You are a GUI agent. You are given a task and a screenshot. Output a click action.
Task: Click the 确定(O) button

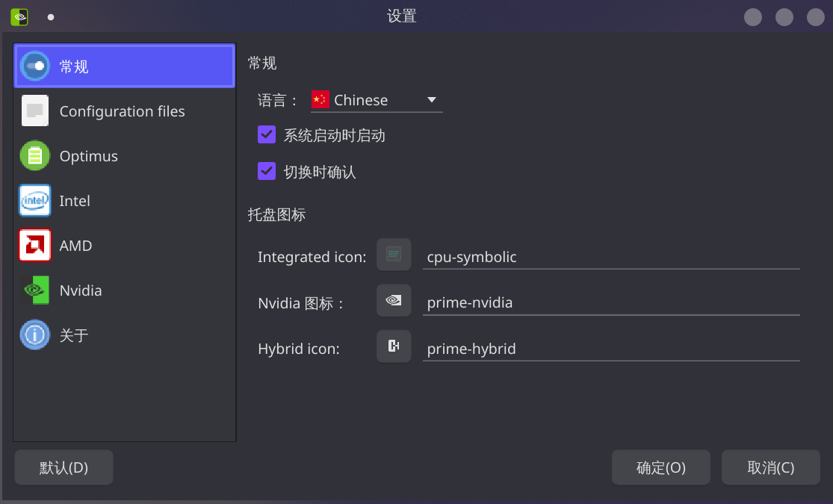[x=660, y=467]
